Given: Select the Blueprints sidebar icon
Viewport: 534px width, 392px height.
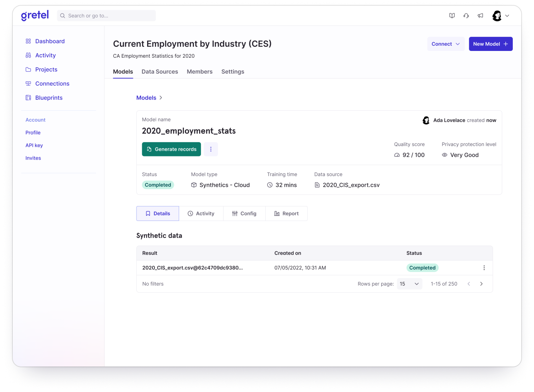Looking at the screenshot, I should (28, 98).
